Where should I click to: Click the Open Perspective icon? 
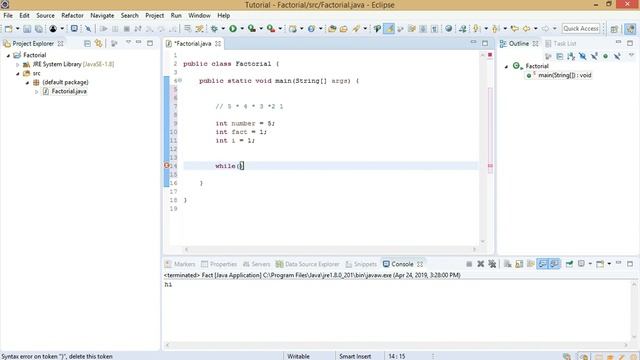pyautogui.click(x=614, y=29)
